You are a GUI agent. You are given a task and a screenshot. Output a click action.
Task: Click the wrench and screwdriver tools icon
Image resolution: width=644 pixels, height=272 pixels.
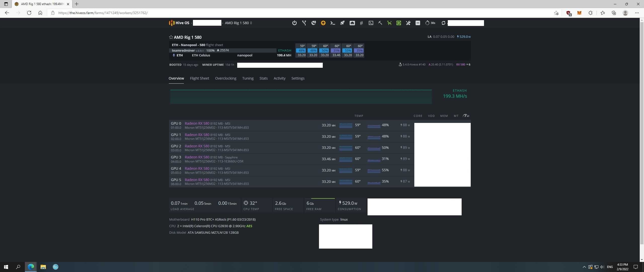coord(408,23)
